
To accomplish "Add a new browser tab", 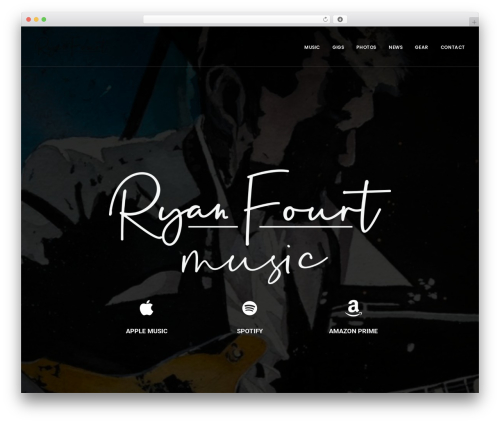I will pos(474,22).
